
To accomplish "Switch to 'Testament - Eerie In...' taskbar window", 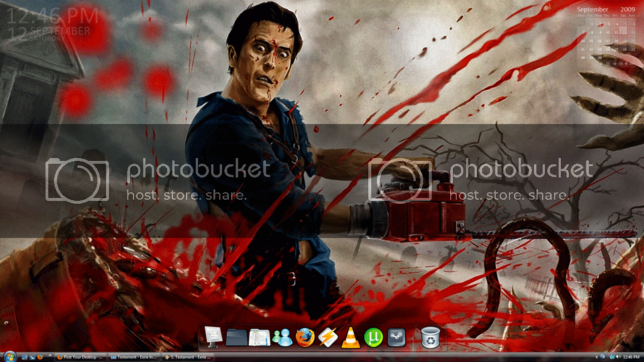I will coord(134,357).
